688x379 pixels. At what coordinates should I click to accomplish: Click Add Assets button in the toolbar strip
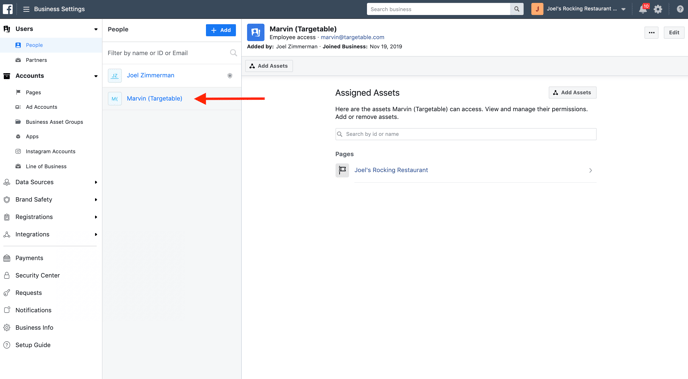tap(269, 66)
